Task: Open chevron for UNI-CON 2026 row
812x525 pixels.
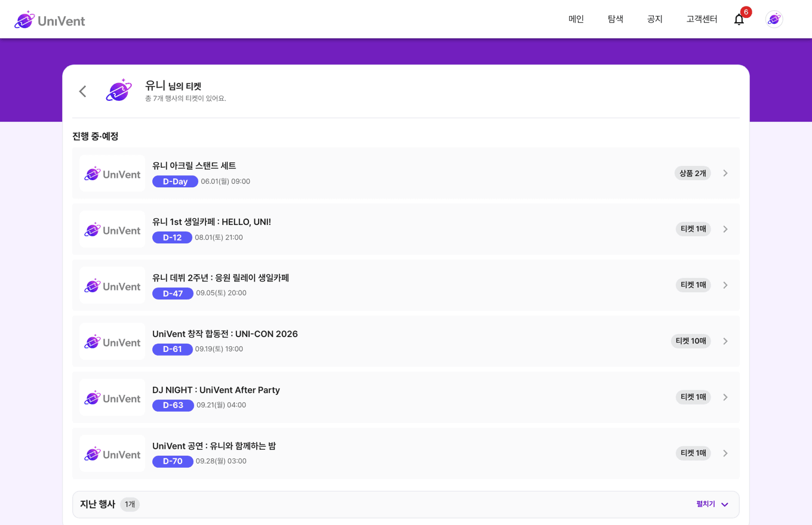Action: coord(725,341)
